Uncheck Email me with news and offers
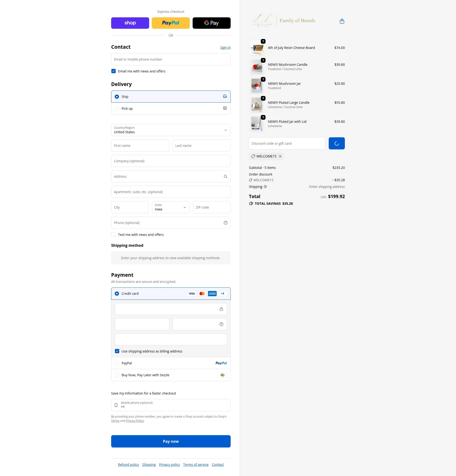This screenshot has height=476, width=456. [113, 71]
